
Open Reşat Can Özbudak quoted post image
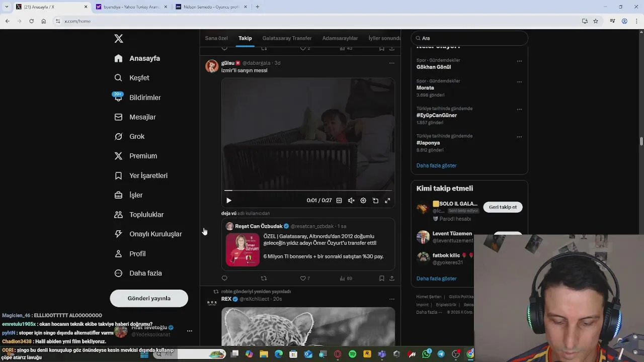coord(243,249)
